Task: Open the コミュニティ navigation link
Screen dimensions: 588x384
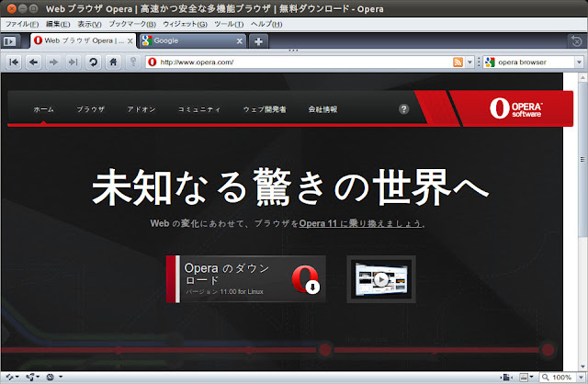Action: [199, 109]
